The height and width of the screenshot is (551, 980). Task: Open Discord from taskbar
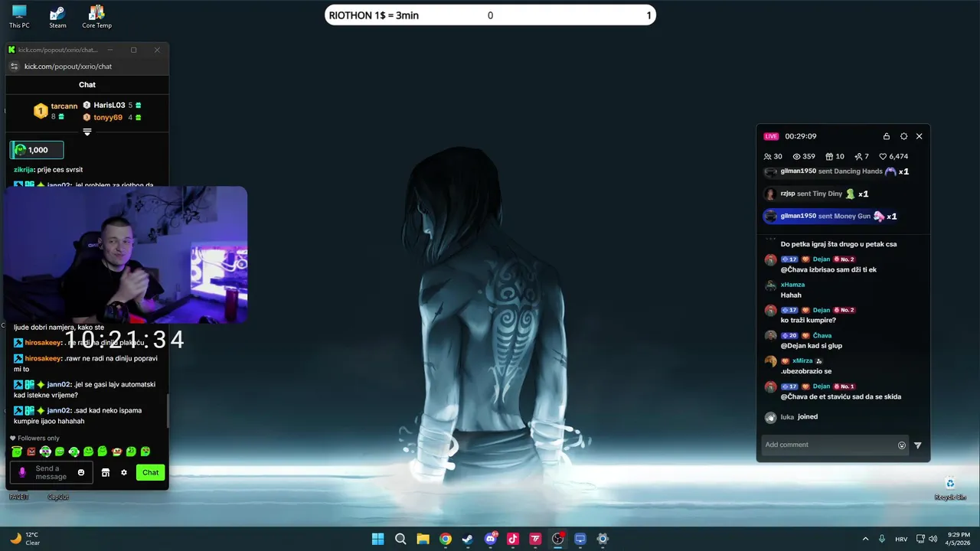(491, 539)
